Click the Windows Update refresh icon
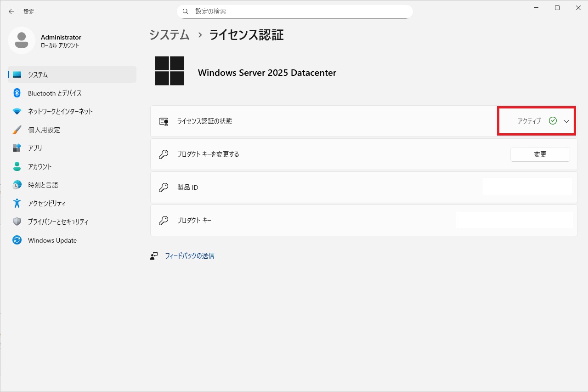The height and width of the screenshot is (392, 588). [17, 240]
